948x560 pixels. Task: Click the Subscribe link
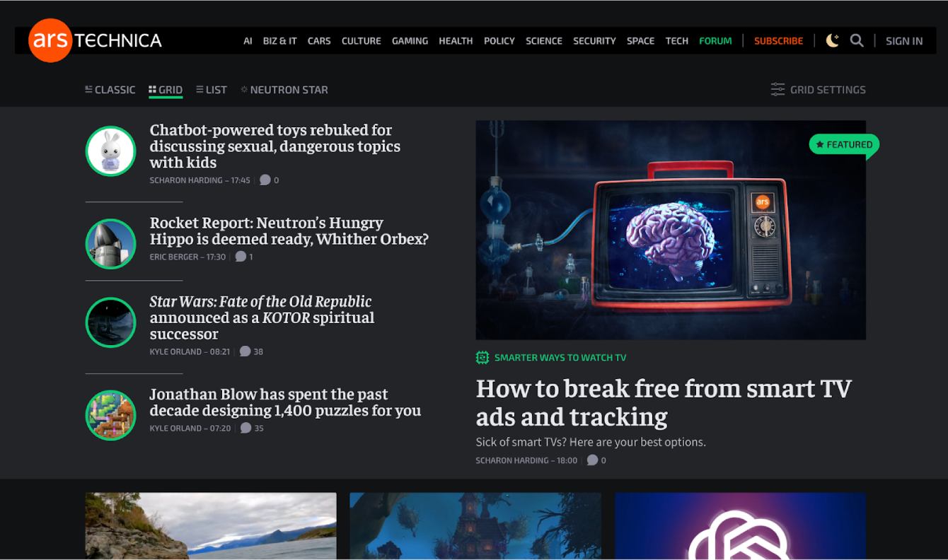[x=778, y=41]
